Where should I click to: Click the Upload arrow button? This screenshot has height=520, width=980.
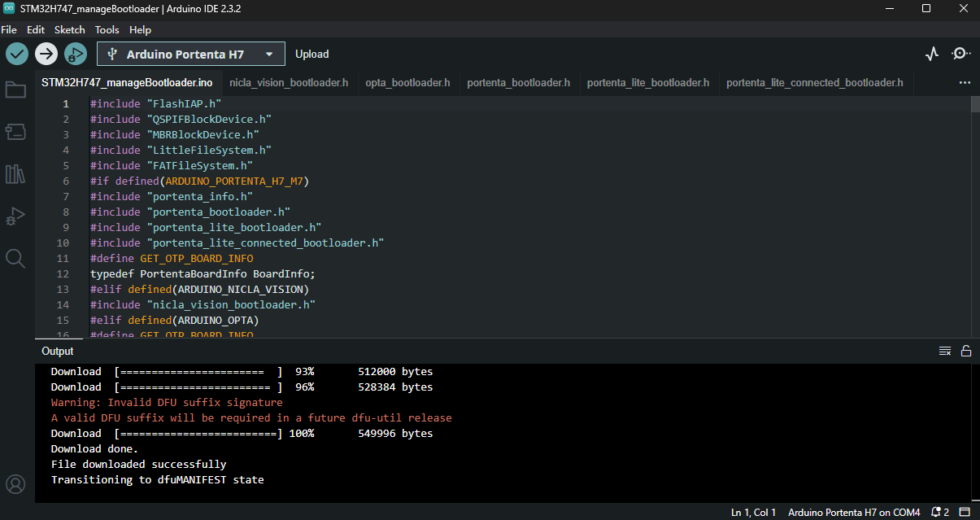[x=46, y=54]
